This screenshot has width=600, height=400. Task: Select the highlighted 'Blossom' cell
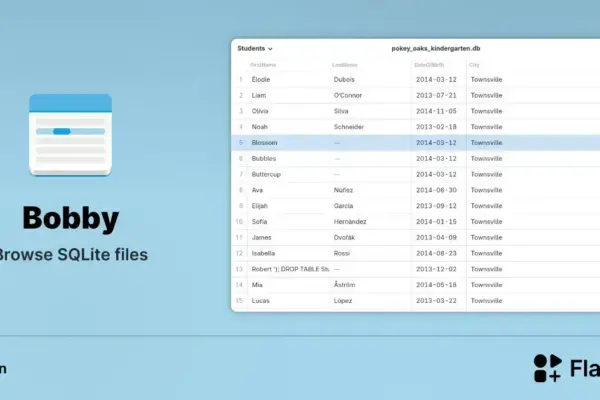point(264,143)
